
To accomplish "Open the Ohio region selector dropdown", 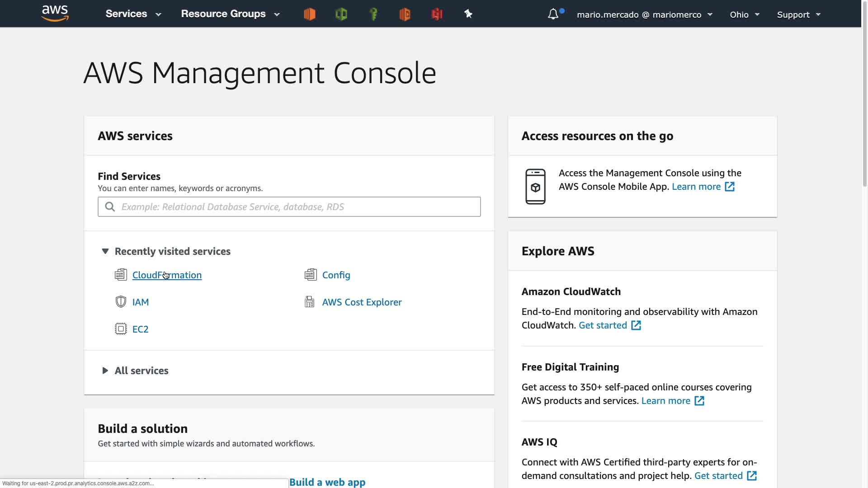I will (x=744, y=14).
